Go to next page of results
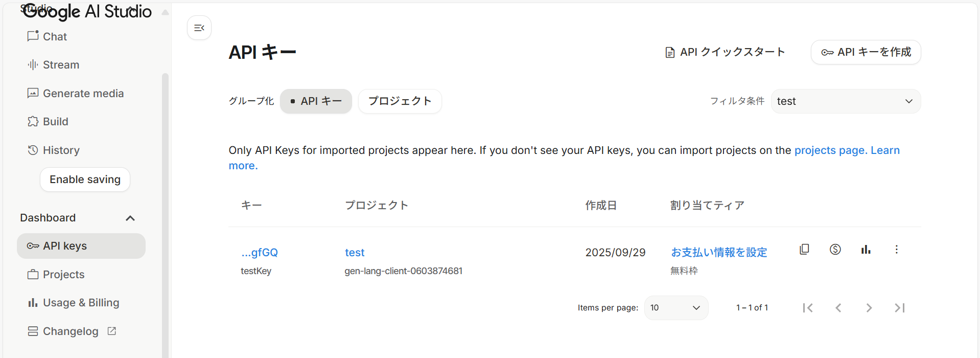The width and height of the screenshot is (980, 358). coord(869,308)
